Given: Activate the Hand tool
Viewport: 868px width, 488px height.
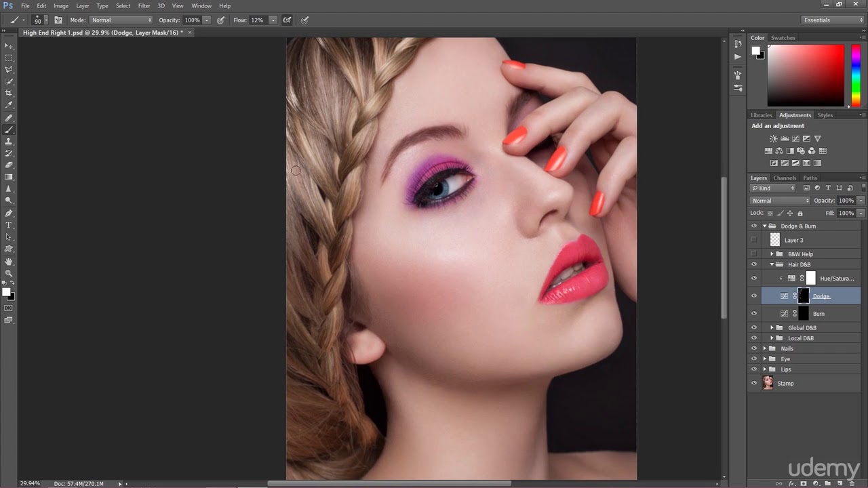Looking at the screenshot, I should tap(9, 261).
